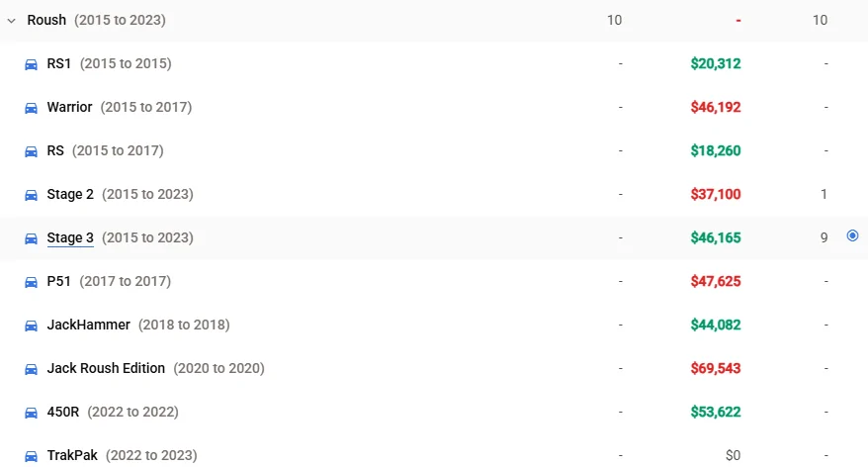The width and height of the screenshot is (868, 467).
Task: Open the Stage 3 model link
Action: [x=70, y=237]
